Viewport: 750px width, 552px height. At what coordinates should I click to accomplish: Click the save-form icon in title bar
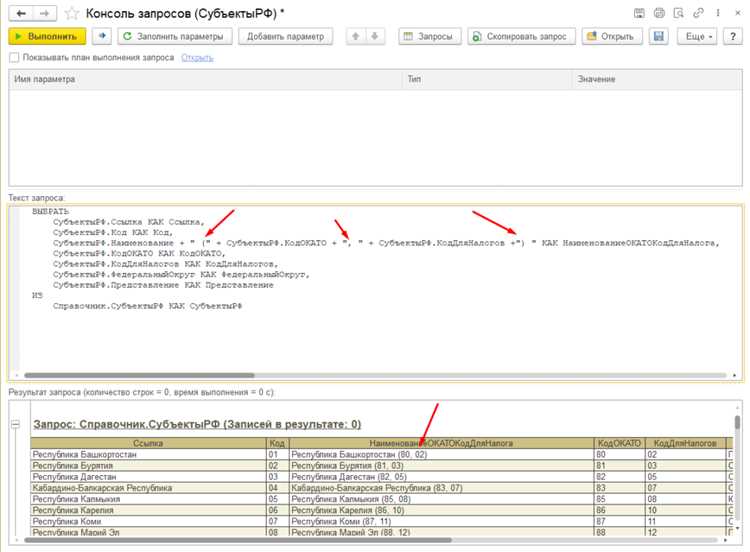click(639, 13)
